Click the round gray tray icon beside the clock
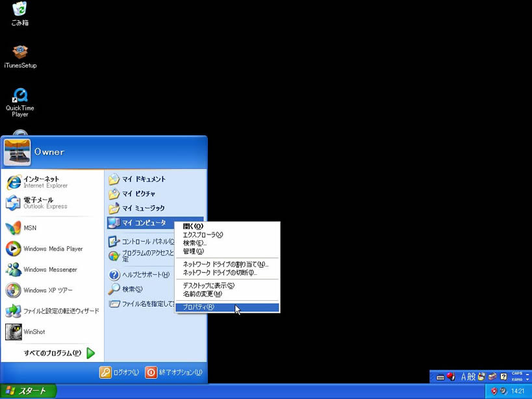 point(503,391)
